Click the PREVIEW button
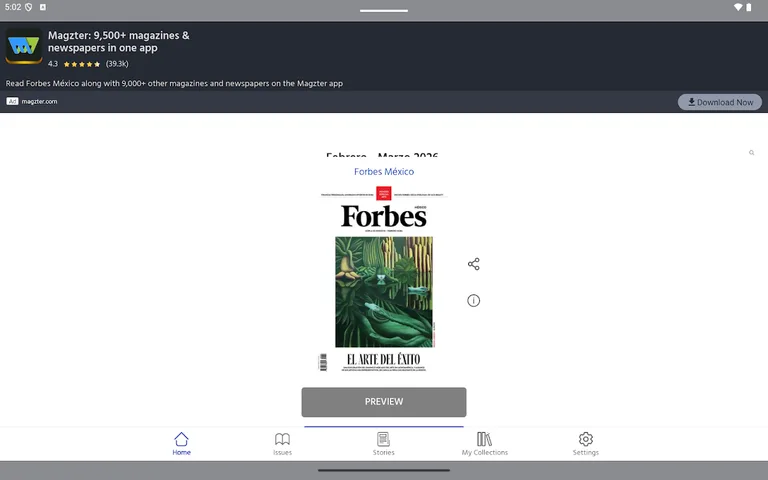768x480 pixels. (384, 402)
